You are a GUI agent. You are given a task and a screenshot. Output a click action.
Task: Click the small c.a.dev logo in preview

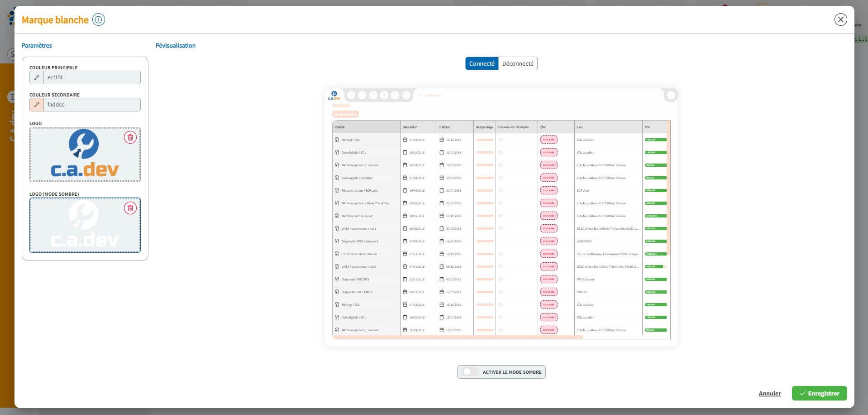pos(334,95)
